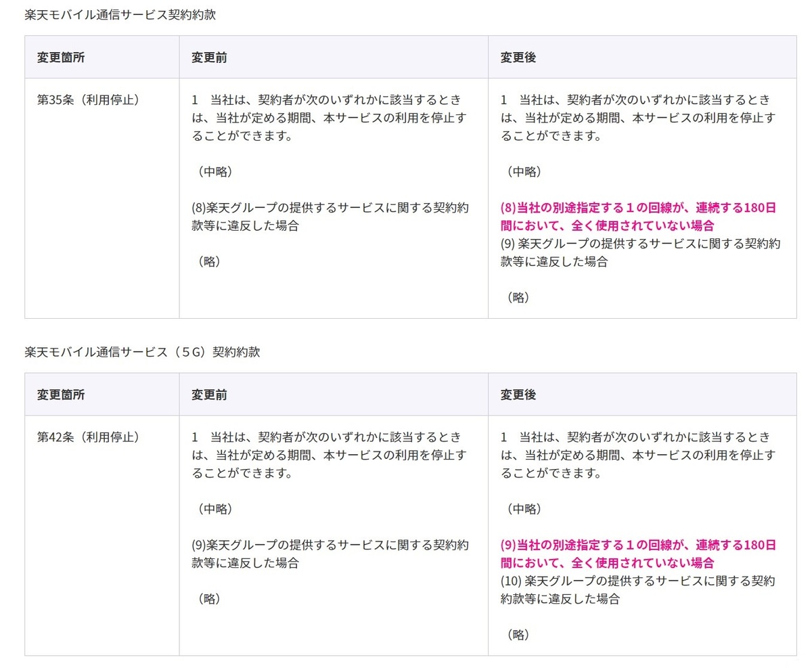Select the 第42条（利用停止） cell
Viewport: 812px width, 668px height.
tap(101, 535)
